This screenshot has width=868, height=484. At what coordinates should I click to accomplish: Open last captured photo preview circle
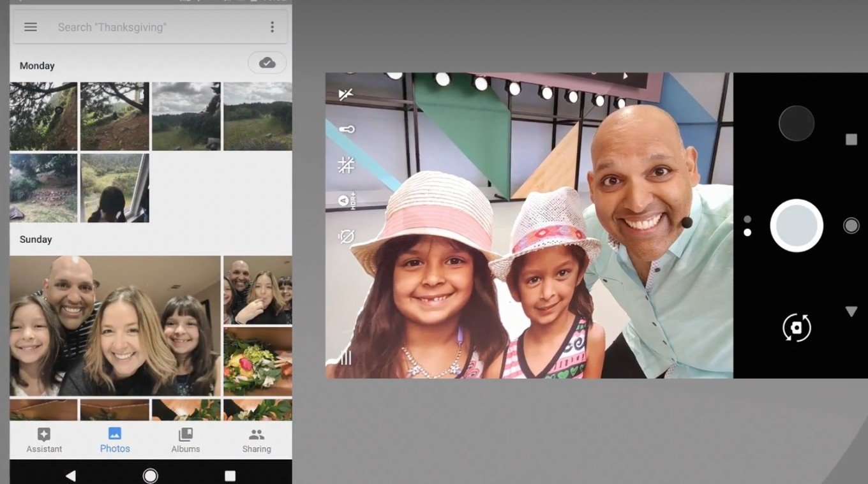(x=796, y=123)
